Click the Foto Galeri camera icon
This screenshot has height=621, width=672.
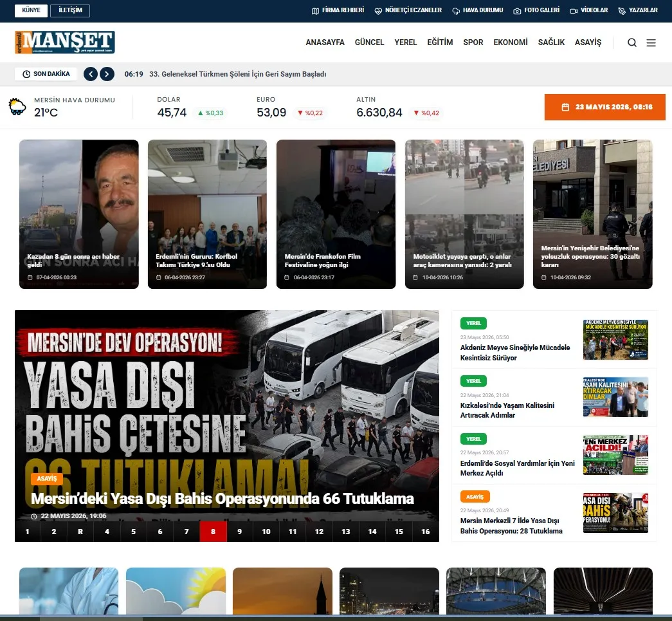[517, 11]
